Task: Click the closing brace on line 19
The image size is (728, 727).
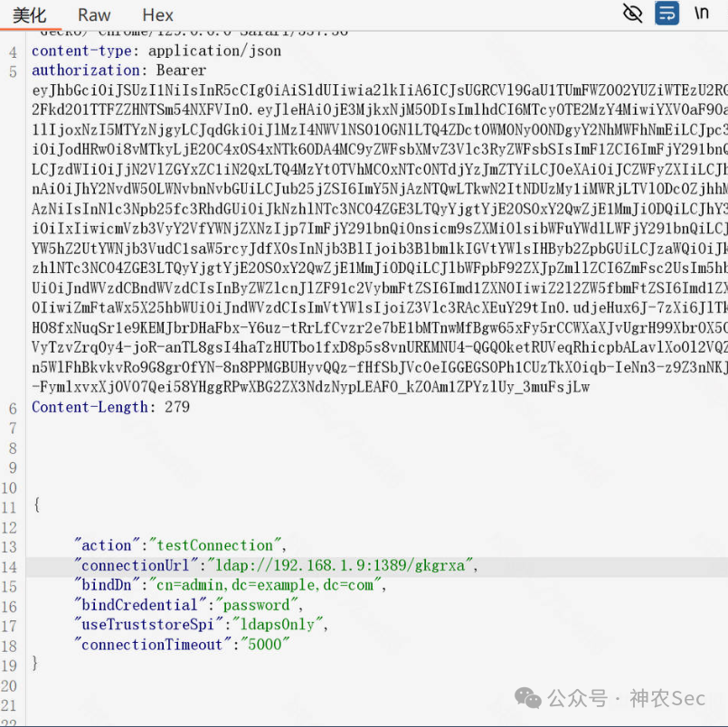Action: 35,663
